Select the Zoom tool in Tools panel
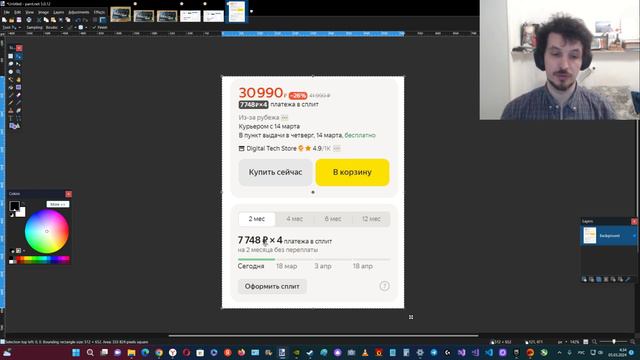 (x=18, y=72)
